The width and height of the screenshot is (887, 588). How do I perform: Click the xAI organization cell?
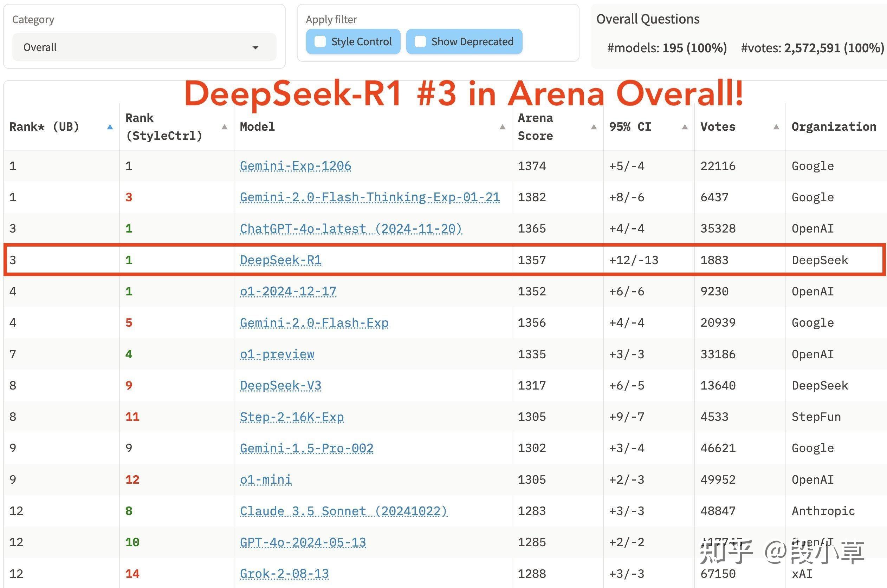(802, 574)
